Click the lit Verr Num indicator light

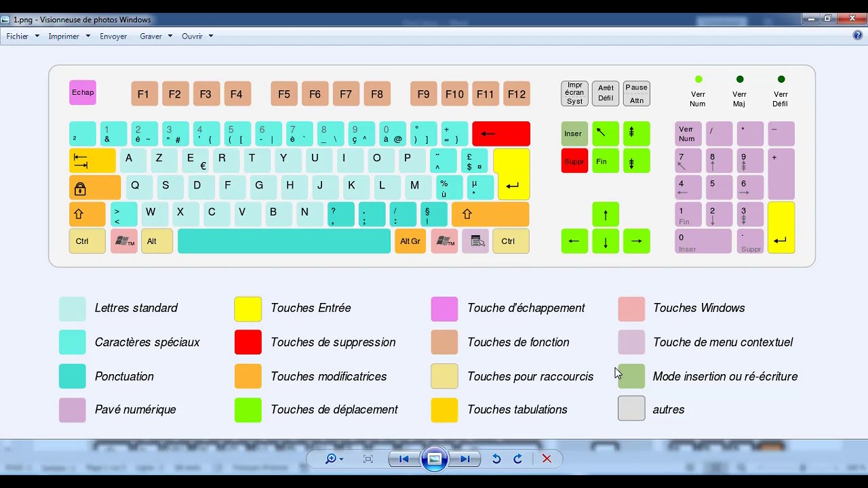pos(698,79)
